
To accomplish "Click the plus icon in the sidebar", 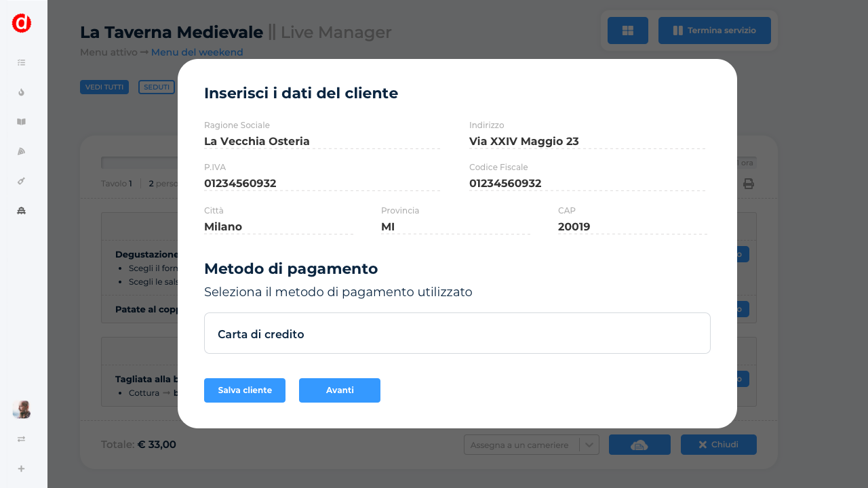I will tap(22, 468).
